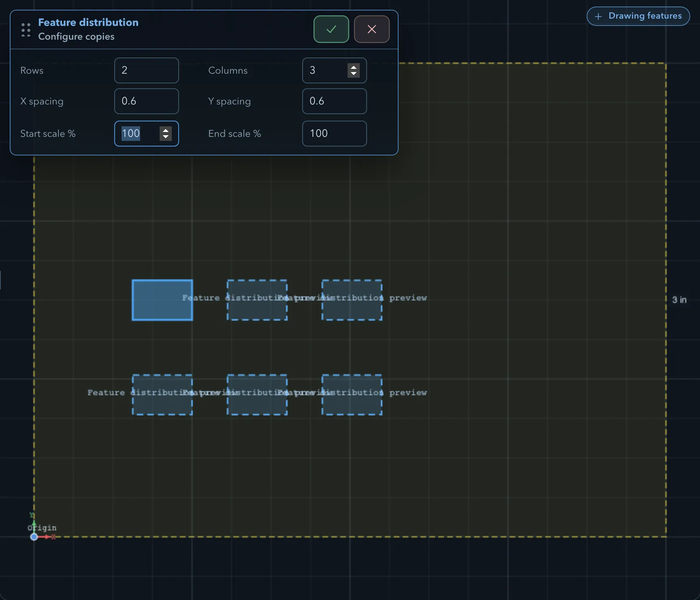Click the End scale % field
The height and width of the screenshot is (600, 700).
334,134
